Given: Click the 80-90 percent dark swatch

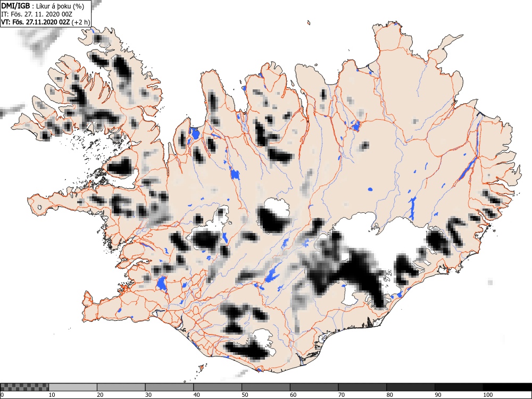Looking at the screenshot, I should pyautogui.click(x=410, y=387).
